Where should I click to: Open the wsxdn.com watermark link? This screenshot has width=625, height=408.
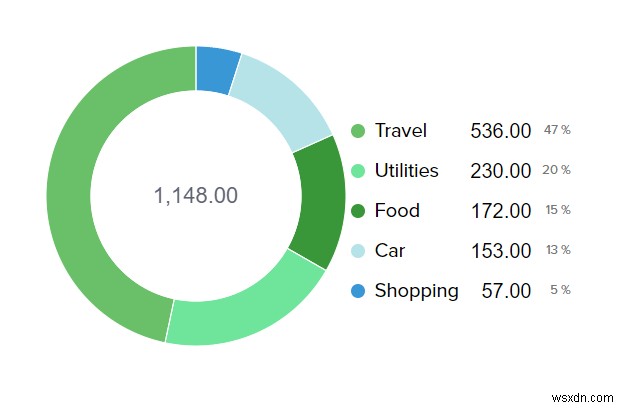pos(582,398)
